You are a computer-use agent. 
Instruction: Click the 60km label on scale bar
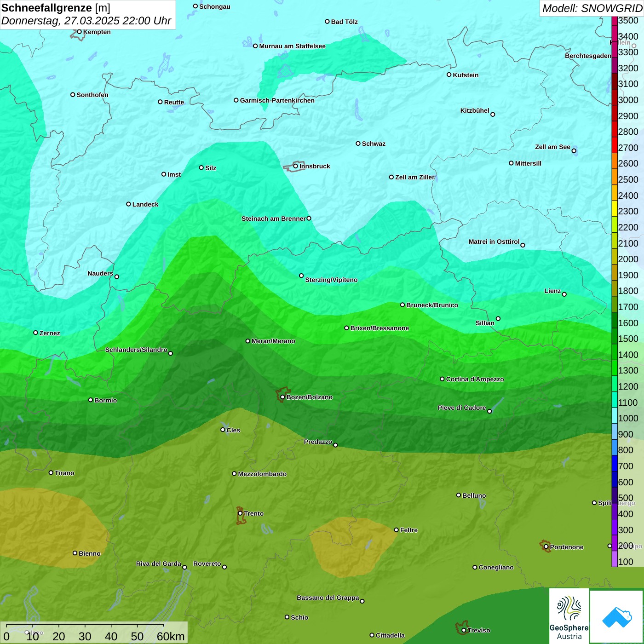pyautogui.click(x=171, y=636)
